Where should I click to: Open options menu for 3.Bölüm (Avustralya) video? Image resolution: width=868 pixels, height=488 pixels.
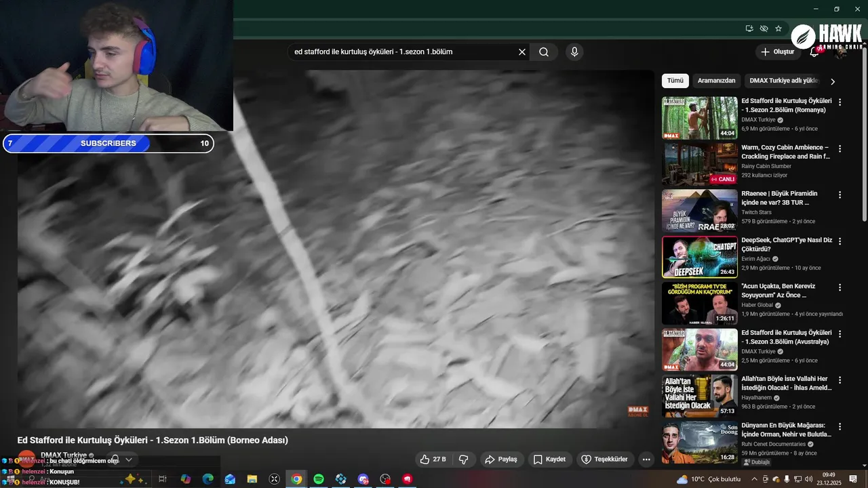840,334
